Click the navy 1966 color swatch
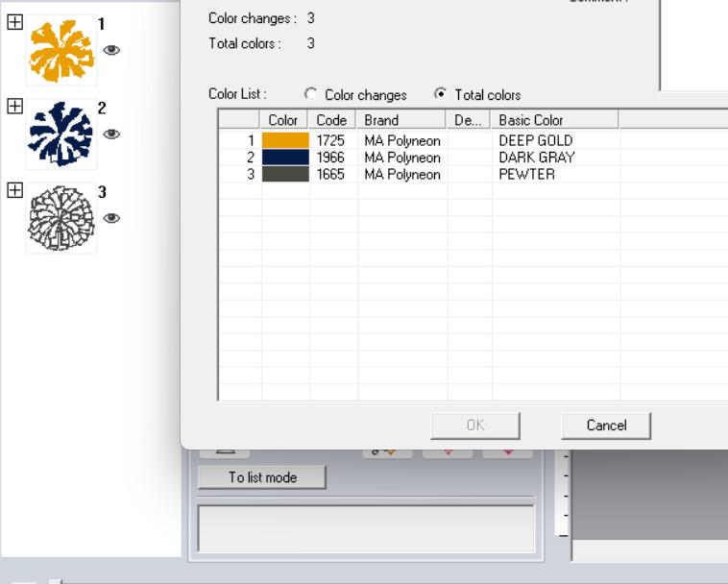 point(285,158)
